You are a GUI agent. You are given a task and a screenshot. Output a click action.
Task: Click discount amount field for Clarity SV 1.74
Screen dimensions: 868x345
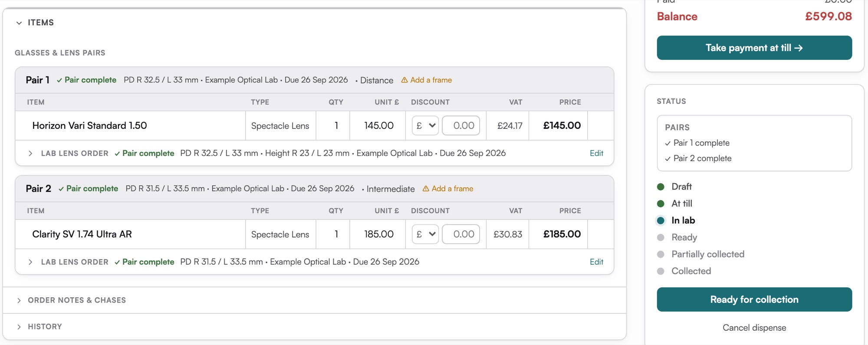(x=461, y=234)
